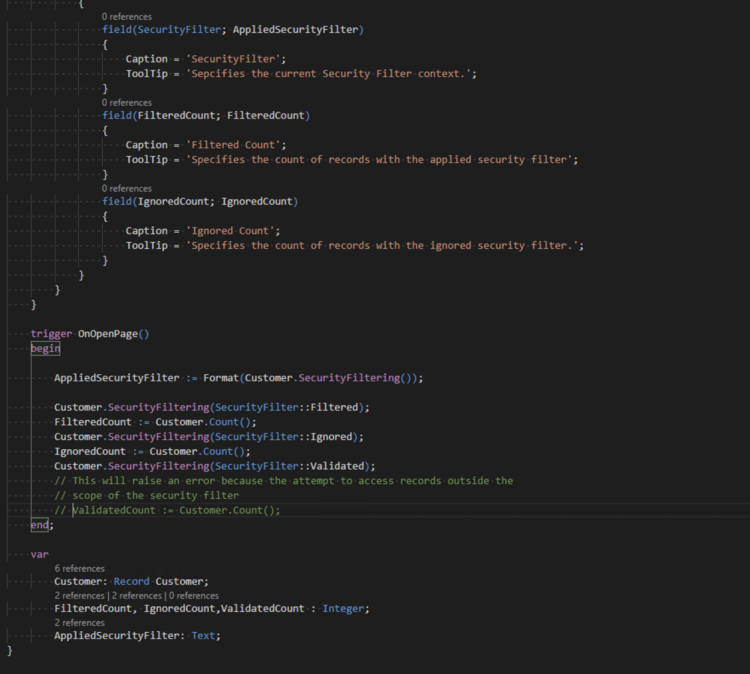Click the highlighted end; keyword
750x674 pixels.
coord(41,525)
